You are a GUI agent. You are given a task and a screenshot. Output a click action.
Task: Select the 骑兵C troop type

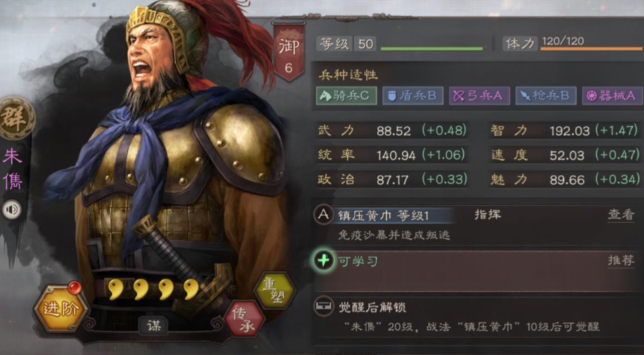coord(346,95)
